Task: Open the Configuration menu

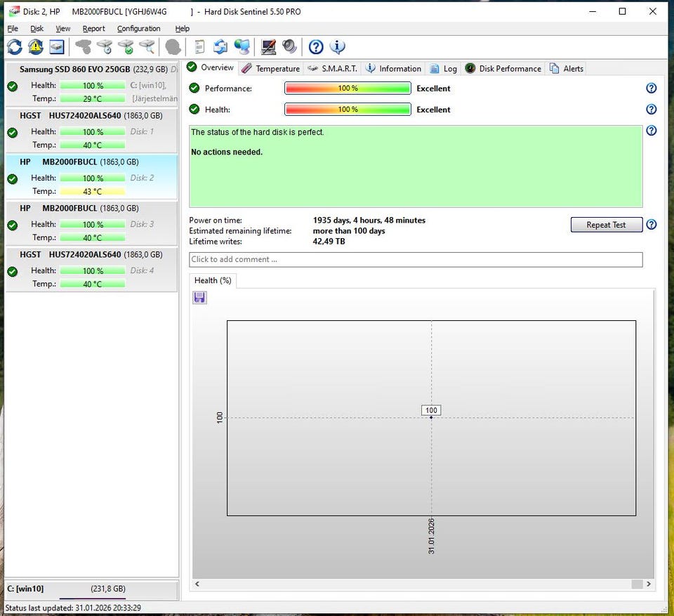Action: point(138,29)
